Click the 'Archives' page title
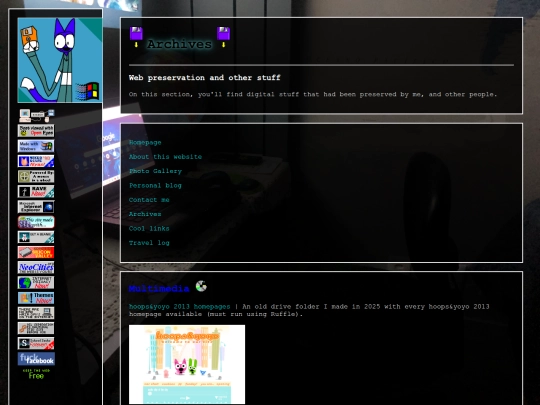Image resolution: width=540 pixels, height=405 pixels. [179, 44]
